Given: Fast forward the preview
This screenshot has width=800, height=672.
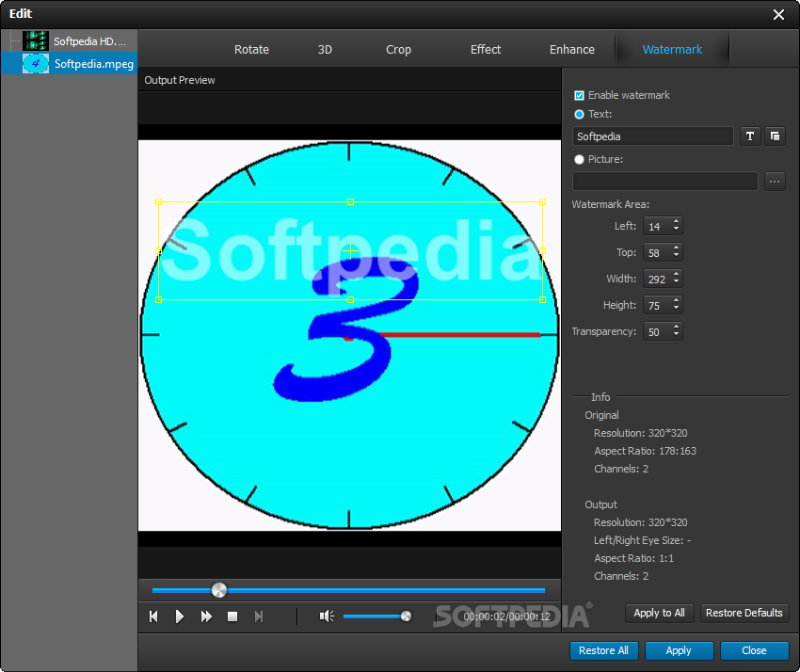Looking at the screenshot, I should point(206,616).
